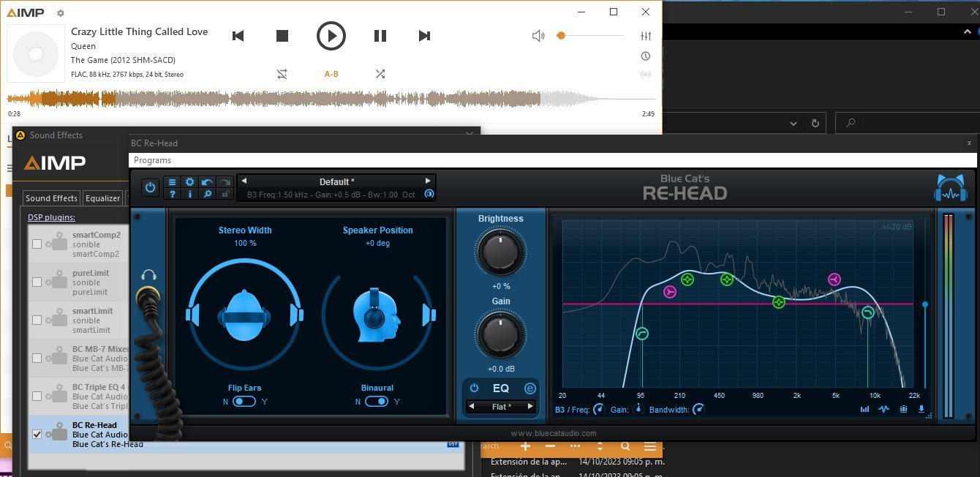Screen dimensions: 980x477
Task: Click the DSP plugins link
Action: [x=51, y=217]
